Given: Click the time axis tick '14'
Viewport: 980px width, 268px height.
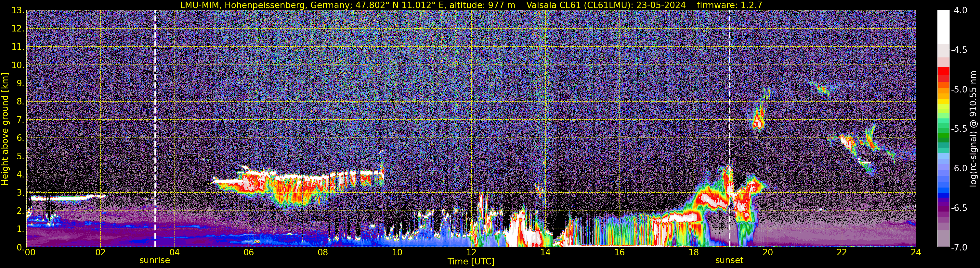Looking at the screenshot, I should (x=545, y=252).
